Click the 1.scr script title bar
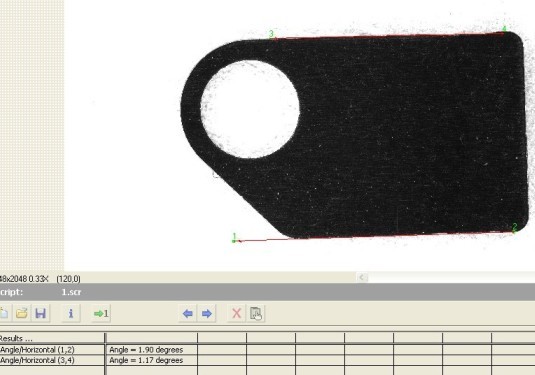 tap(268, 292)
